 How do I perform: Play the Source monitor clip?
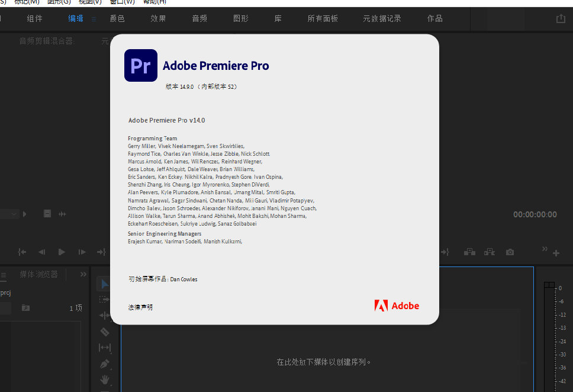62,252
